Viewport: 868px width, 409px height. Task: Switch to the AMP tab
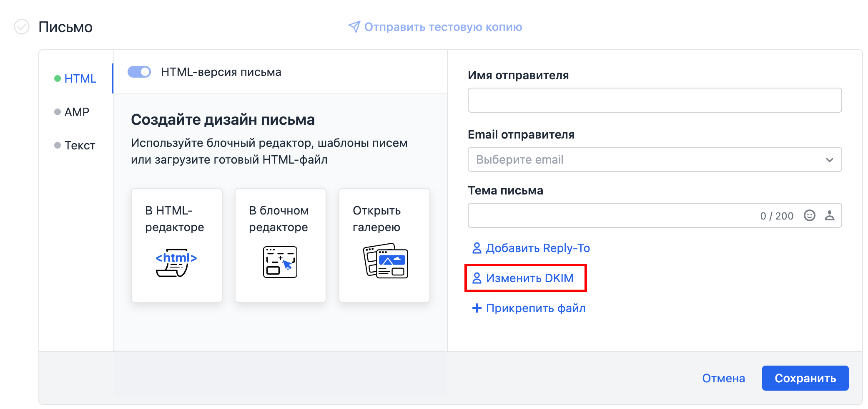coord(77,112)
